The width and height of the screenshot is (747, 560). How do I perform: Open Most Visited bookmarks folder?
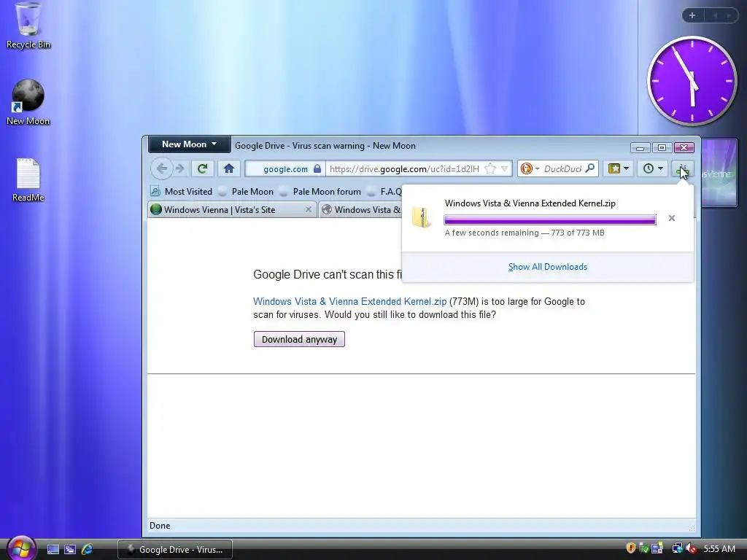click(182, 192)
